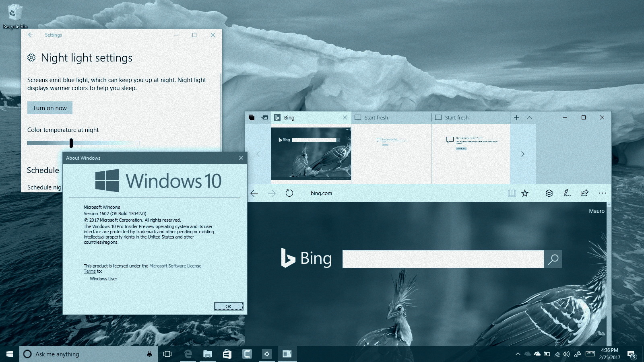Open Microsoft Edge from the taskbar
The height and width of the screenshot is (362, 644).
pos(188,354)
